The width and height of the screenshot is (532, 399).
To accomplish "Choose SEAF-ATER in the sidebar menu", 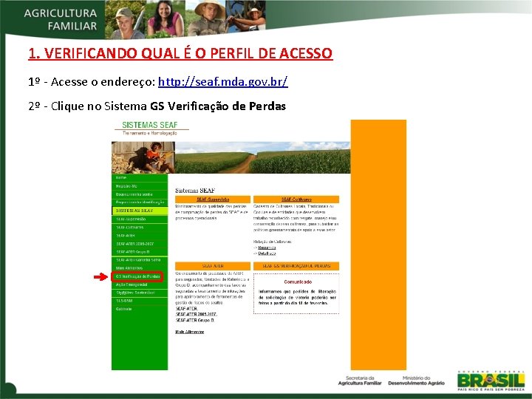I will click(126, 236).
